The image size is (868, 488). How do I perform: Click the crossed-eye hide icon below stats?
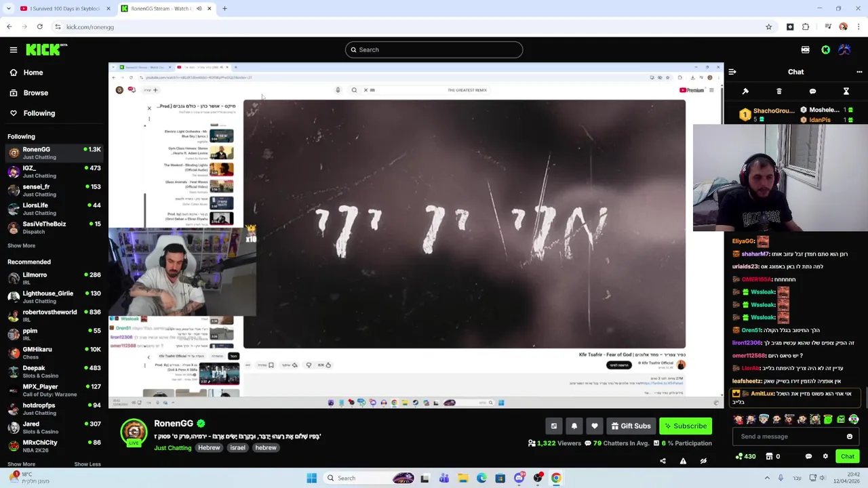click(x=703, y=461)
